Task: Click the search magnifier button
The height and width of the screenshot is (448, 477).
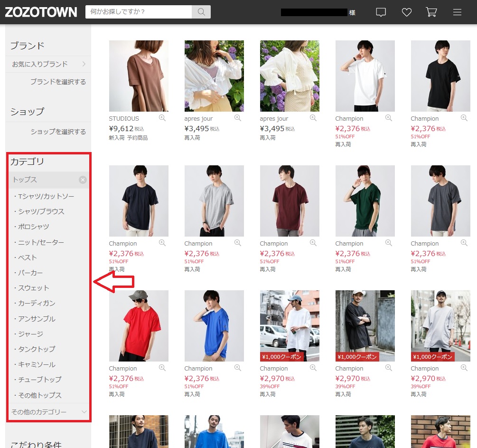Action: click(x=201, y=12)
